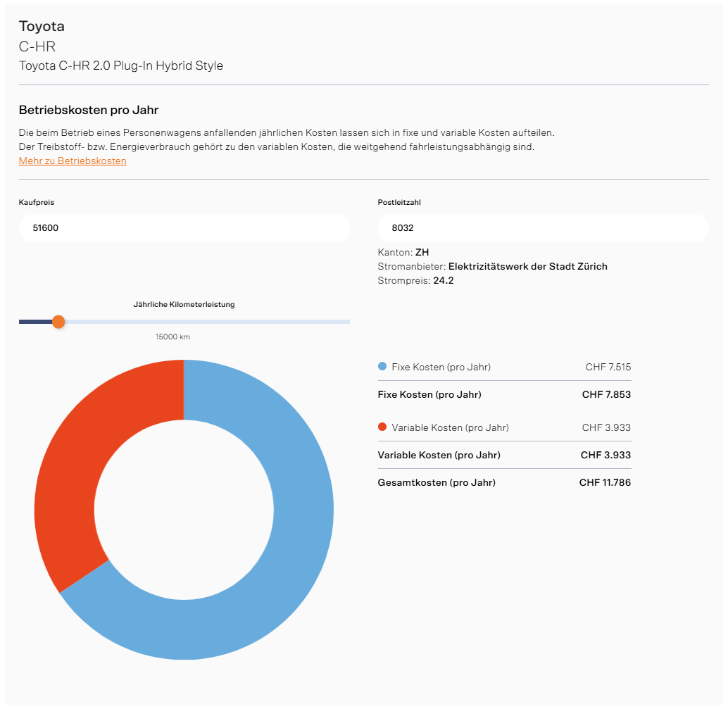Click the Strompreis value '24.2'

point(444,281)
